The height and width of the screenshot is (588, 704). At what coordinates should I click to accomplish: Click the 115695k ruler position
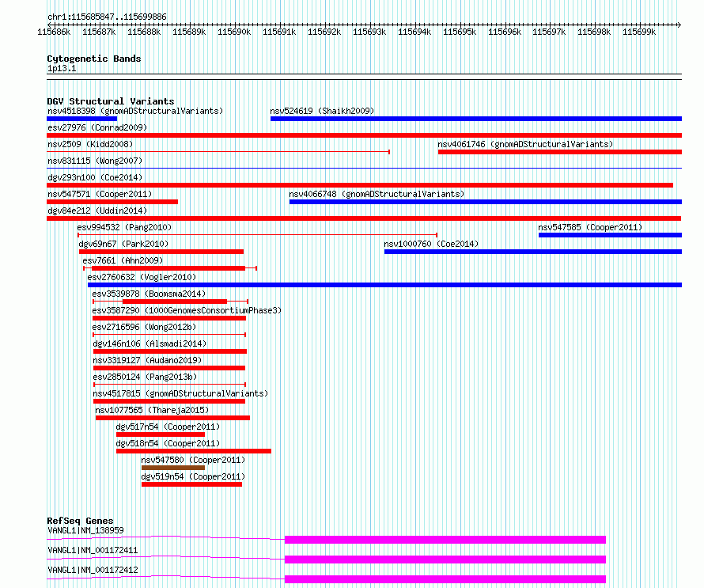[x=460, y=32]
